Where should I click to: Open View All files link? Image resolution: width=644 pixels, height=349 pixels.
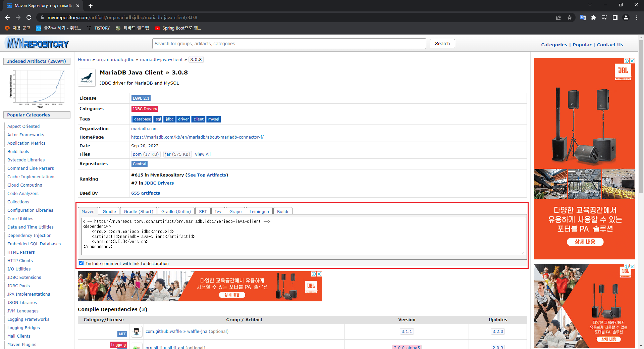[x=203, y=154]
